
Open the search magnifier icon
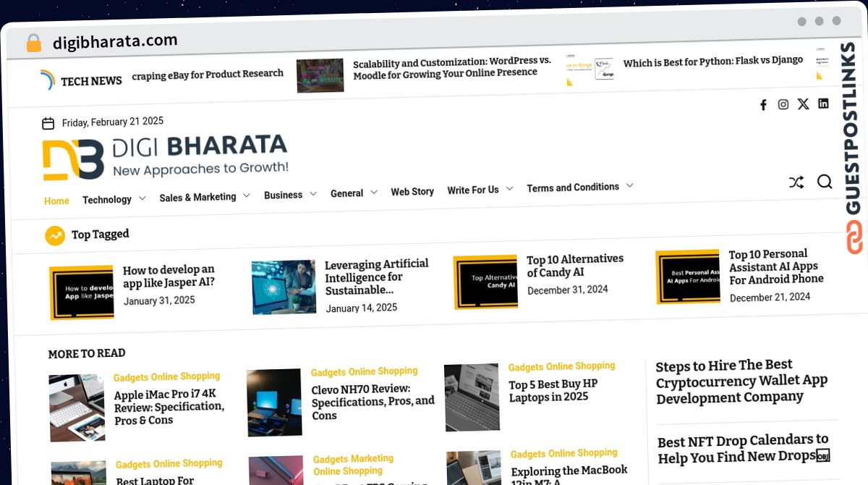click(x=825, y=182)
